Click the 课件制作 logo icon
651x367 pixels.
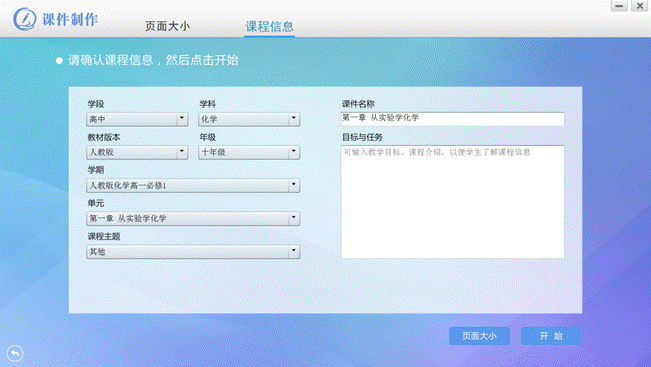click(24, 19)
